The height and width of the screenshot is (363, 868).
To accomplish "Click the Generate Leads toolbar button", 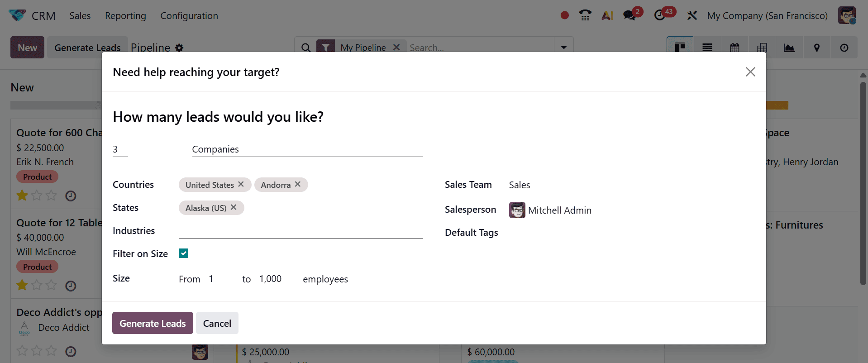I will coord(87,48).
